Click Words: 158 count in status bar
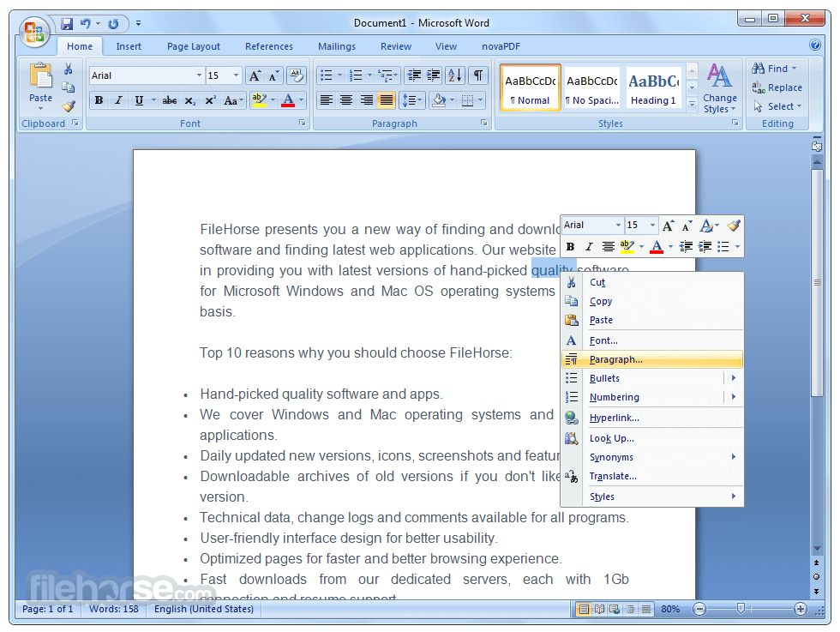840x632 pixels. pyautogui.click(x=113, y=609)
